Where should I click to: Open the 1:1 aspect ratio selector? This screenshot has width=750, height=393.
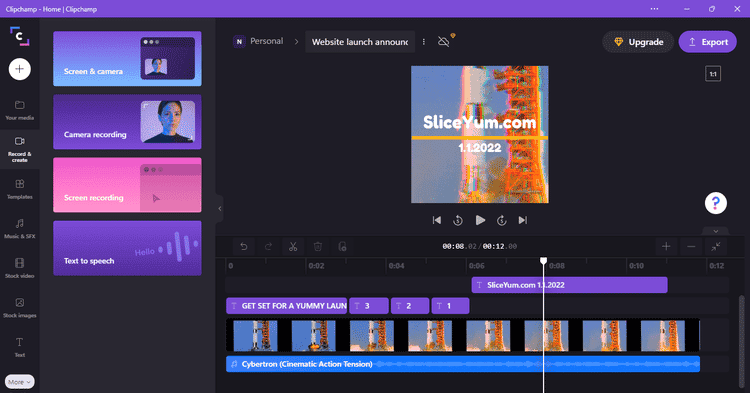click(713, 74)
